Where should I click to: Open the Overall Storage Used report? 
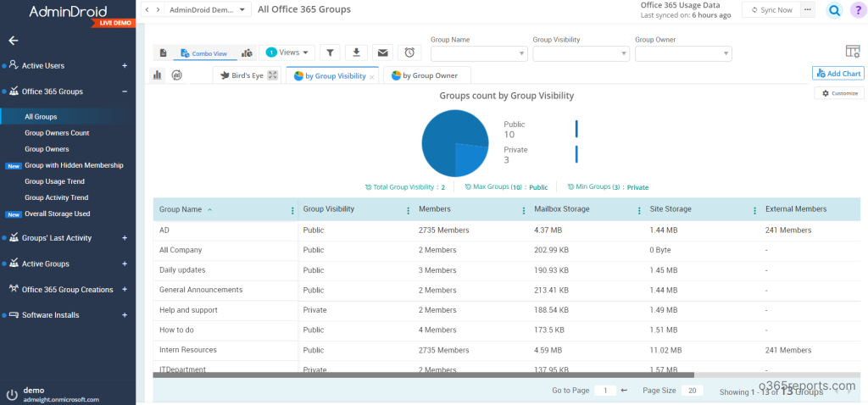click(x=58, y=214)
